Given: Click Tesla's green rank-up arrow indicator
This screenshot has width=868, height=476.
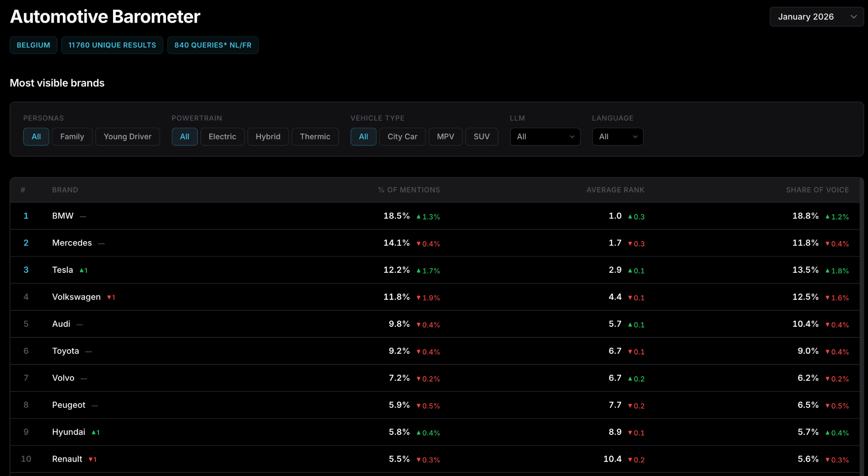Looking at the screenshot, I should (x=84, y=271).
